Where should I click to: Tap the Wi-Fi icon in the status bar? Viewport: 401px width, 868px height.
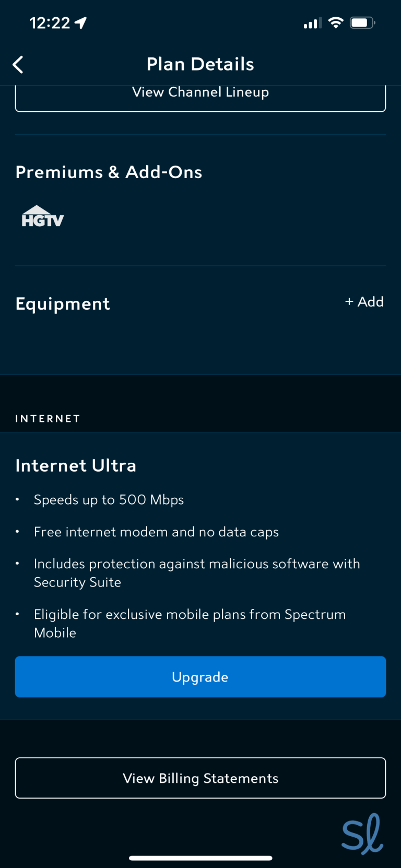click(x=335, y=22)
